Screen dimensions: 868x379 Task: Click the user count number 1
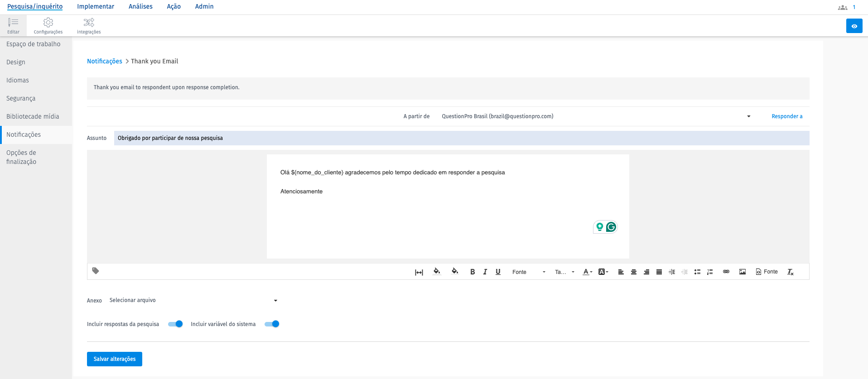[x=854, y=7]
